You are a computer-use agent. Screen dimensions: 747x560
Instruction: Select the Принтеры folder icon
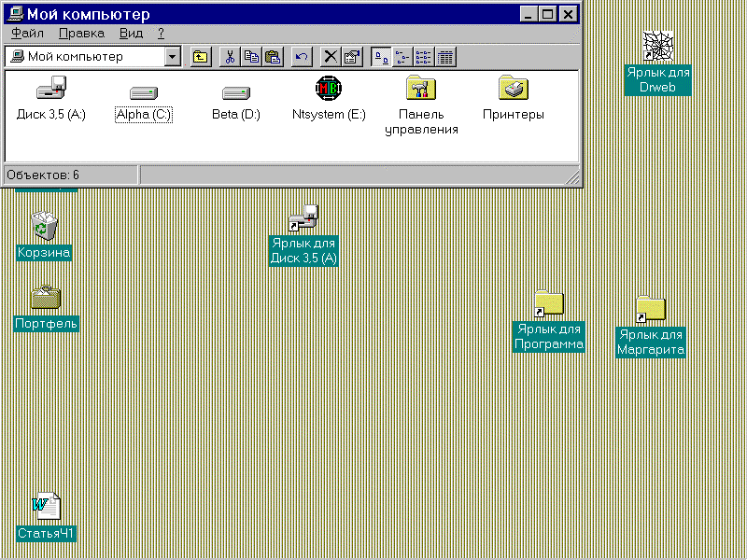pos(513,88)
